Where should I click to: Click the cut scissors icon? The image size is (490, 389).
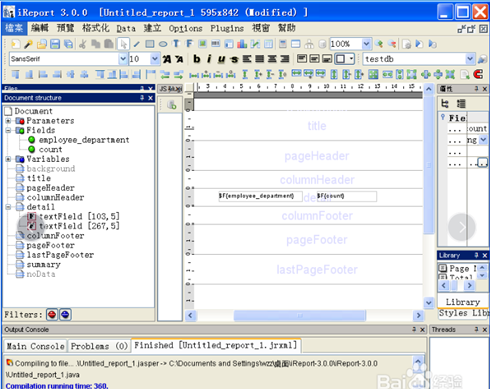point(83,44)
